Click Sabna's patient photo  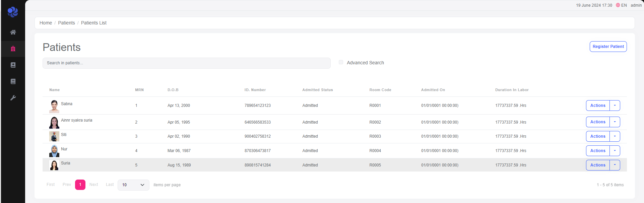tap(54, 107)
